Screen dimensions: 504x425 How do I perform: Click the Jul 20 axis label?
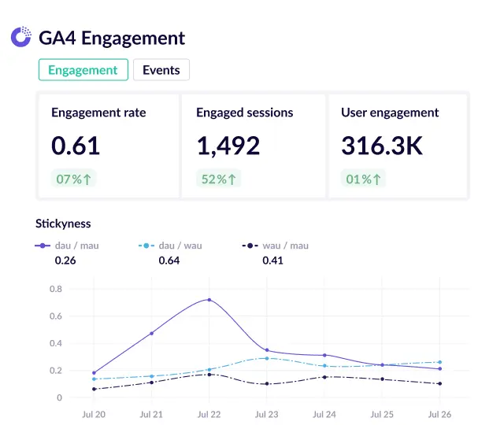pyautogui.click(x=94, y=415)
